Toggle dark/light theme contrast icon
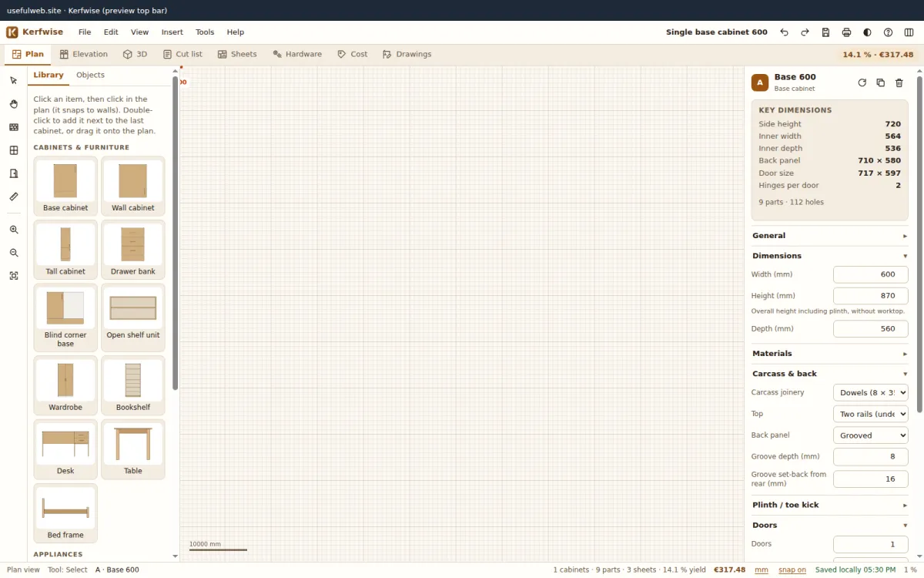Image resolution: width=924 pixels, height=578 pixels. [x=867, y=32]
